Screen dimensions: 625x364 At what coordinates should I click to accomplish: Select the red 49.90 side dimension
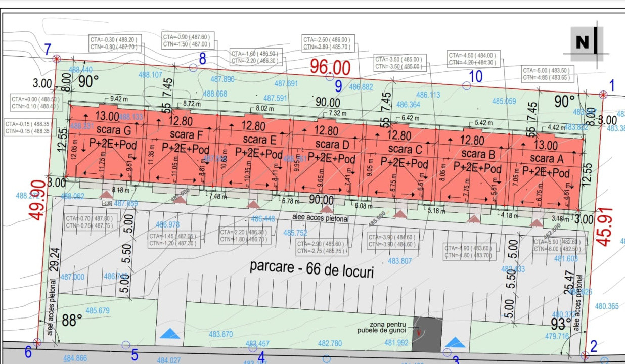pyautogui.click(x=36, y=200)
